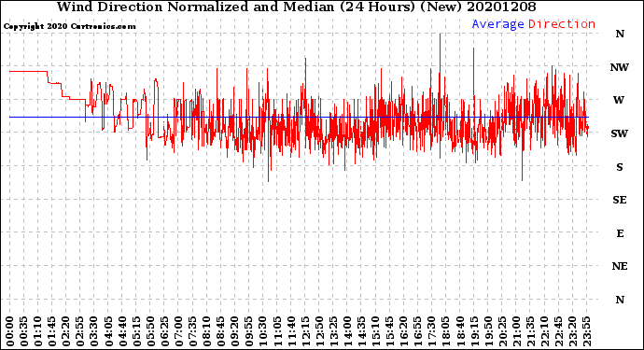Screen dimensions: 644x350
Task: Select the '15:45' time axis label
Action: 390,331
